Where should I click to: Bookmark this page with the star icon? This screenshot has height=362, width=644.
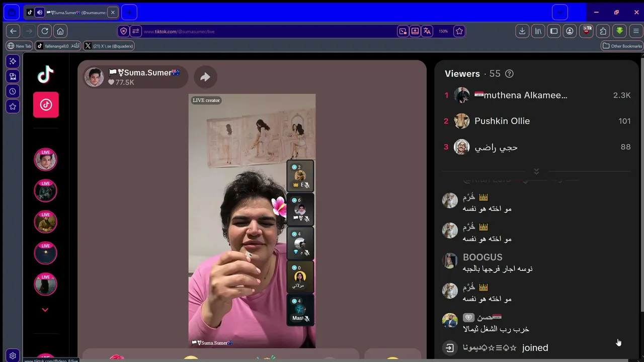tap(459, 31)
